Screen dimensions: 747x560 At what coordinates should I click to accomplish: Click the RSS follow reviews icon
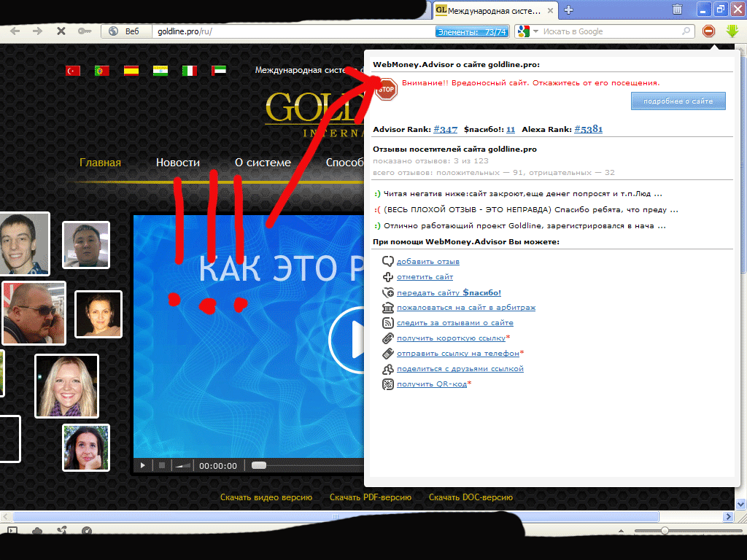[x=388, y=323]
